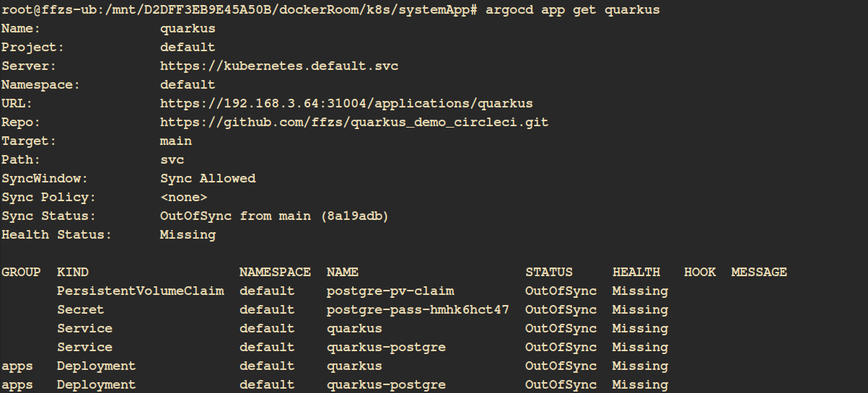Screen dimensions: 868x393
Task: Click Missing health in the Secret row
Action: click(641, 310)
